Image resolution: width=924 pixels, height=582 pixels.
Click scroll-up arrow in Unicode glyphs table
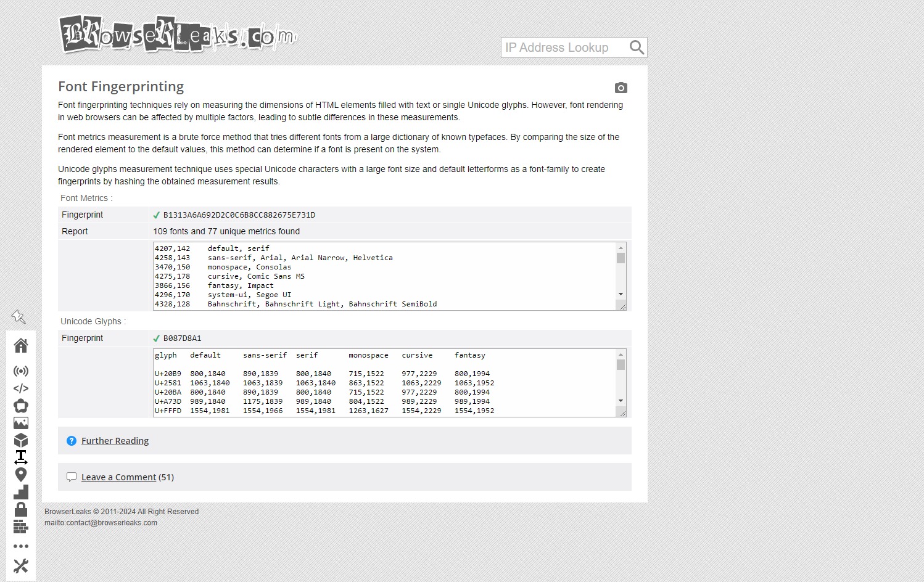coord(621,355)
